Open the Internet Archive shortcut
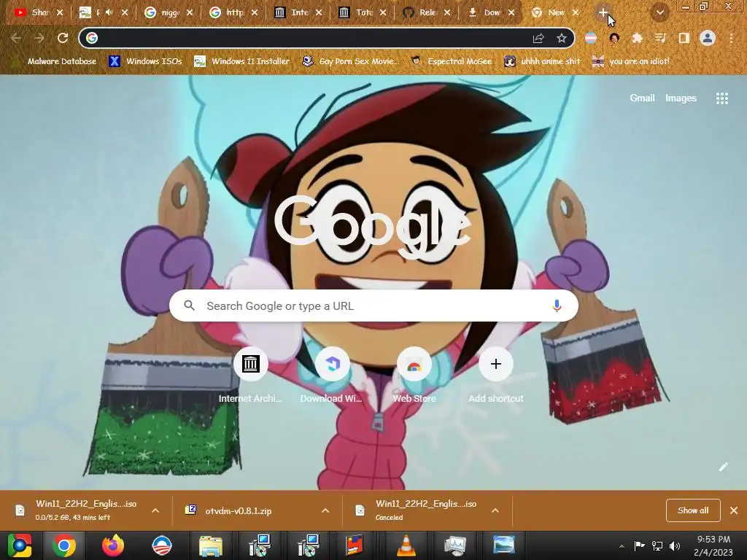The height and width of the screenshot is (560, 747). pyautogui.click(x=250, y=376)
